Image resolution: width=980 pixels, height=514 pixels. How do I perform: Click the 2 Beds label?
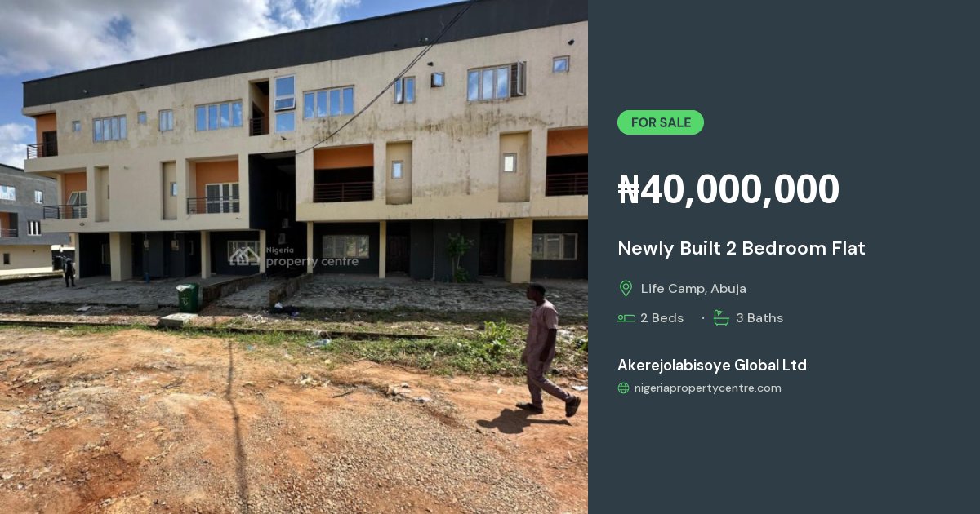(x=662, y=318)
